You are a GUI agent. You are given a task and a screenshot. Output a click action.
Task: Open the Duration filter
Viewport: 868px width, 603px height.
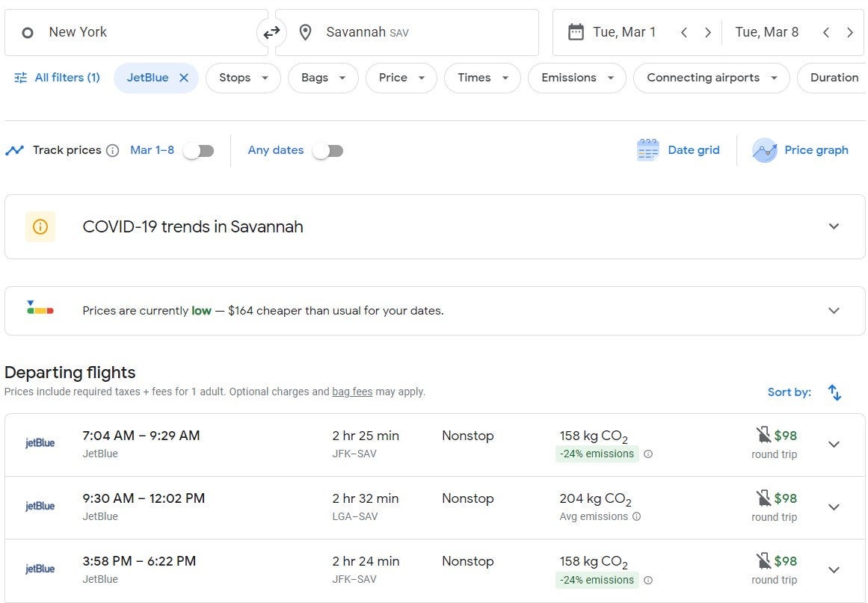point(833,78)
